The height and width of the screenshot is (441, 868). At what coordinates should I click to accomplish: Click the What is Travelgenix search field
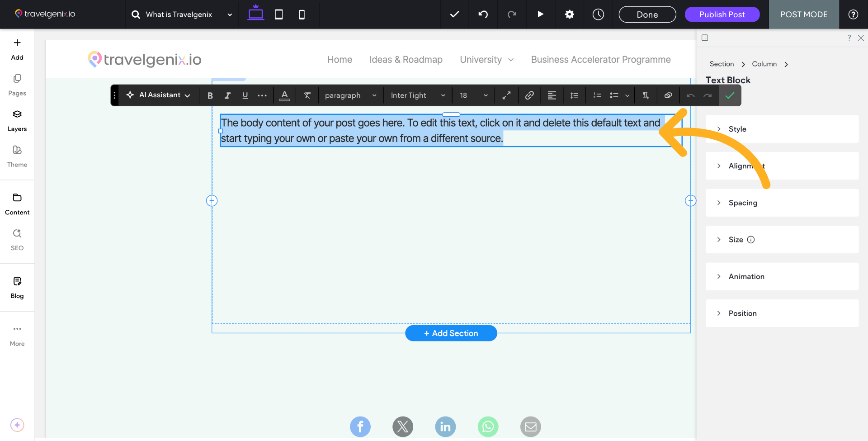coord(179,14)
